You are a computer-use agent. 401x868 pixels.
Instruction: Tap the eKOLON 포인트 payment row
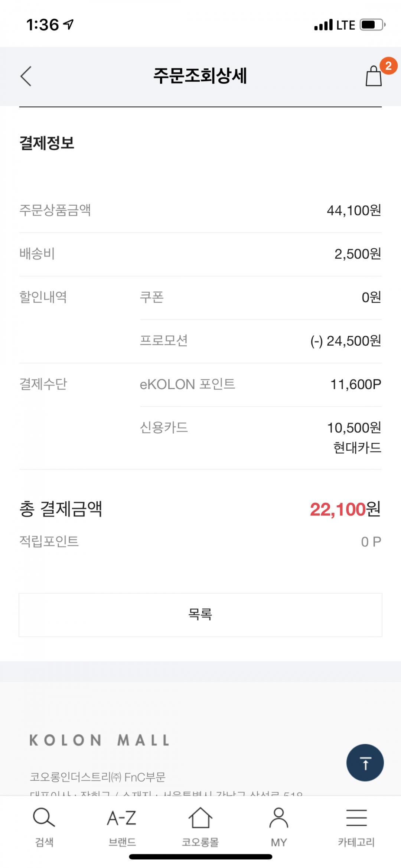click(260, 384)
